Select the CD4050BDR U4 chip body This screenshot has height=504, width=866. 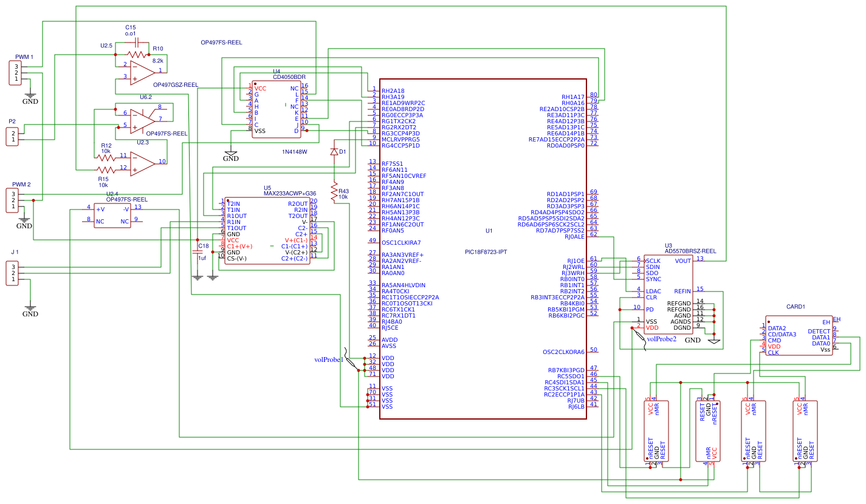(276, 109)
